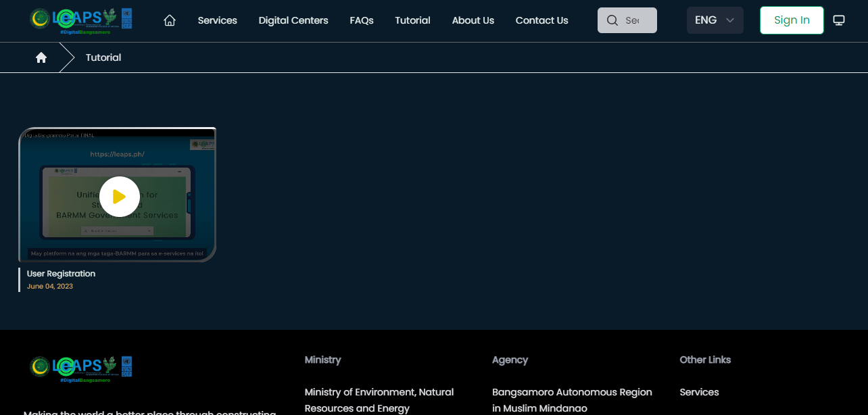Viewport: 868px width, 415px height.
Task: Play the User Registration tutorial video
Action: coord(120,196)
